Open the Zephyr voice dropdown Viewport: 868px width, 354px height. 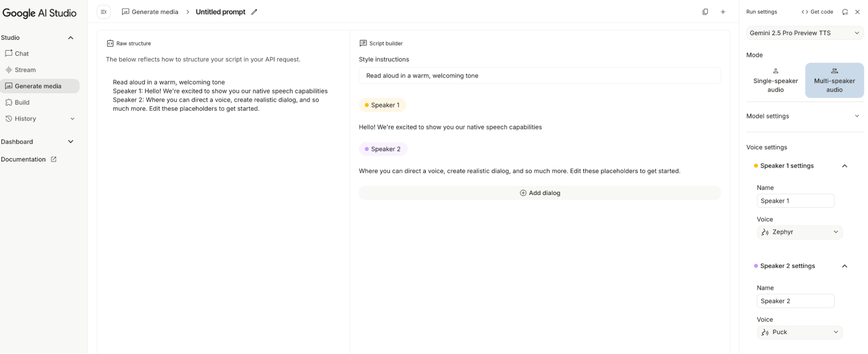799,232
